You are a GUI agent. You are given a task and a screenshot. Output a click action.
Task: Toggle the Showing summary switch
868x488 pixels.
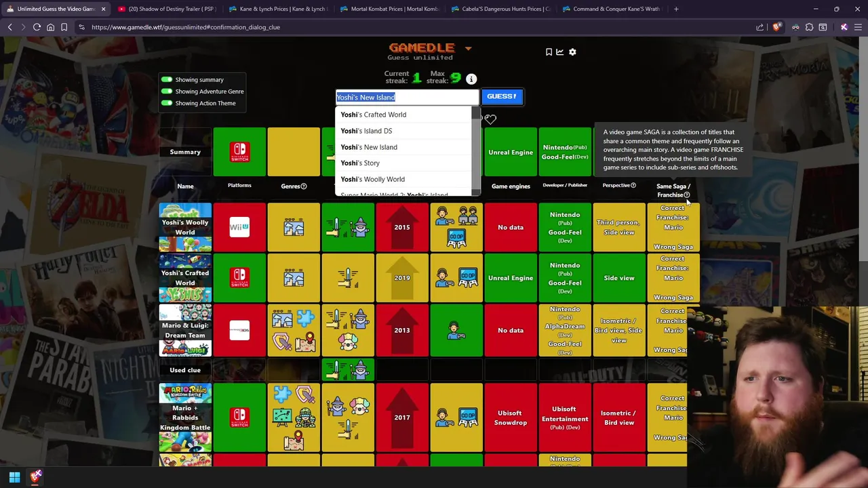pos(167,79)
